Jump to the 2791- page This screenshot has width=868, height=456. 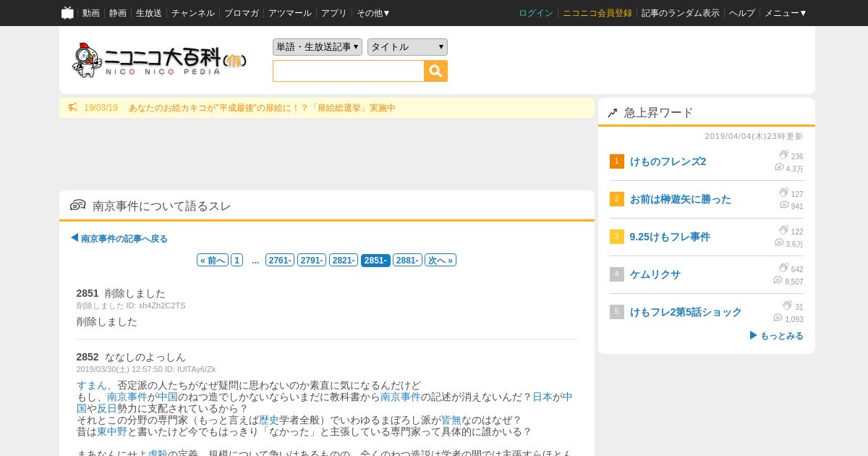click(312, 261)
